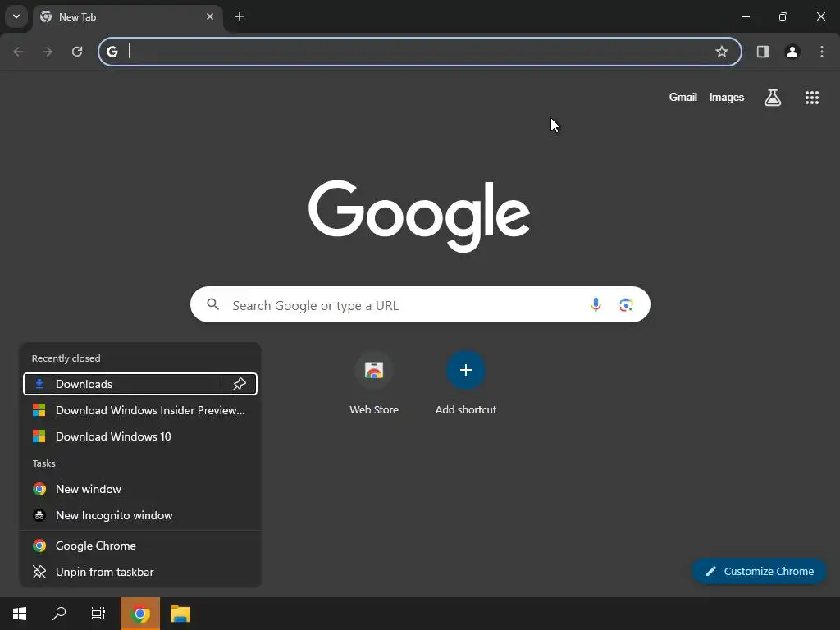Viewport: 840px width, 630px height.
Task: Click the Google logo
Action: pos(419,216)
